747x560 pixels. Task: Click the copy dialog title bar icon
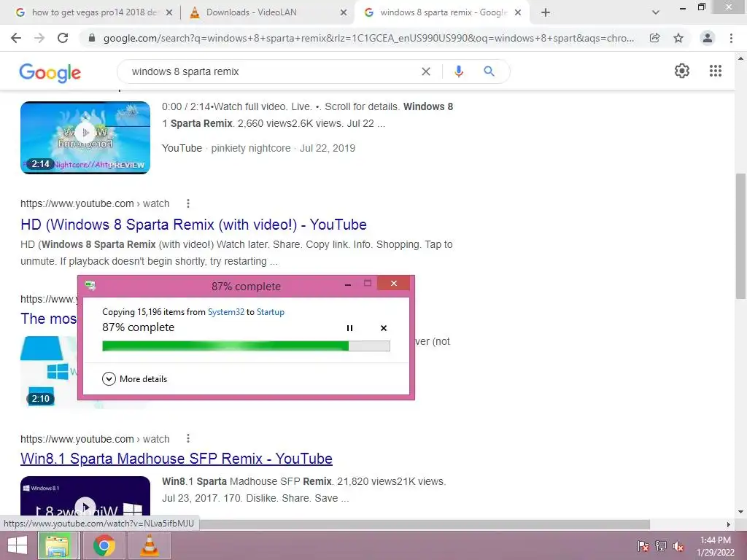tap(90, 286)
